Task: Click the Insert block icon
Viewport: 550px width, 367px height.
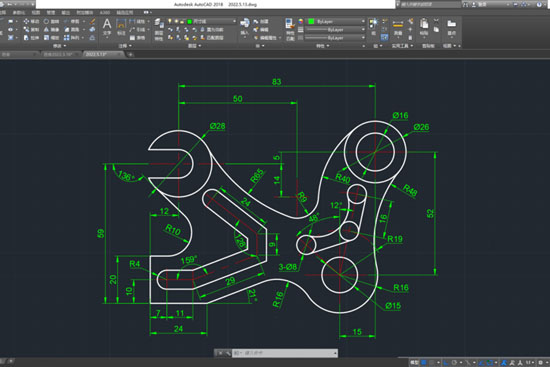Action: pos(244,24)
